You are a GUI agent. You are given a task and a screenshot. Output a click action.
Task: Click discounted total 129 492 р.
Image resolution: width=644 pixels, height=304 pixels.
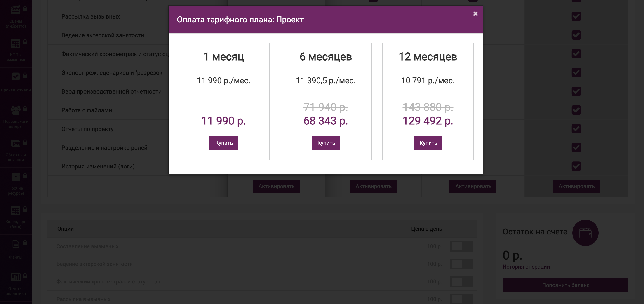pyautogui.click(x=428, y=121)
